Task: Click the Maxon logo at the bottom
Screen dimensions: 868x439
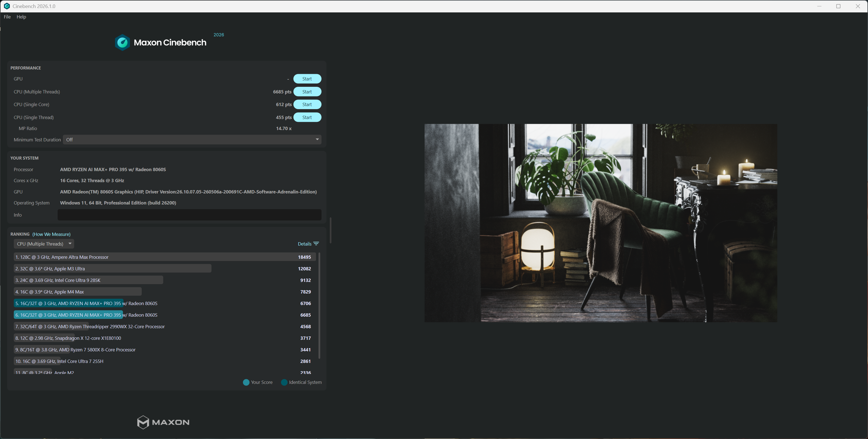Action: 163,422
